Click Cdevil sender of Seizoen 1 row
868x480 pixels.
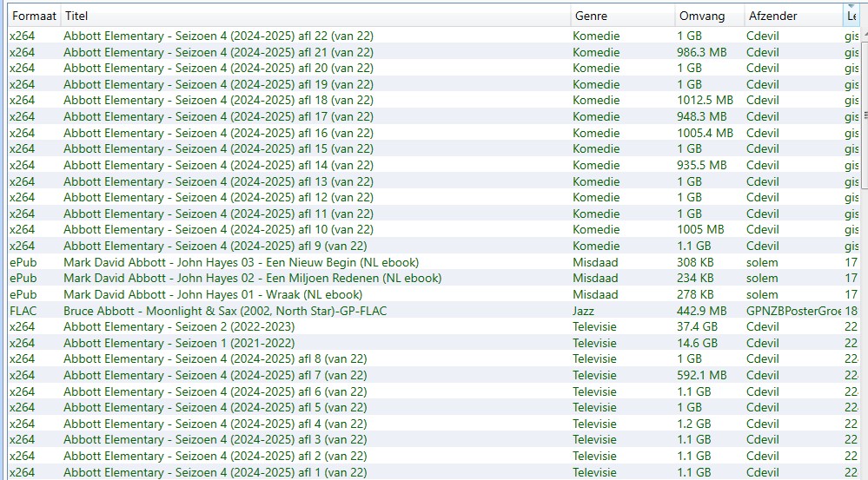[762, 343]
